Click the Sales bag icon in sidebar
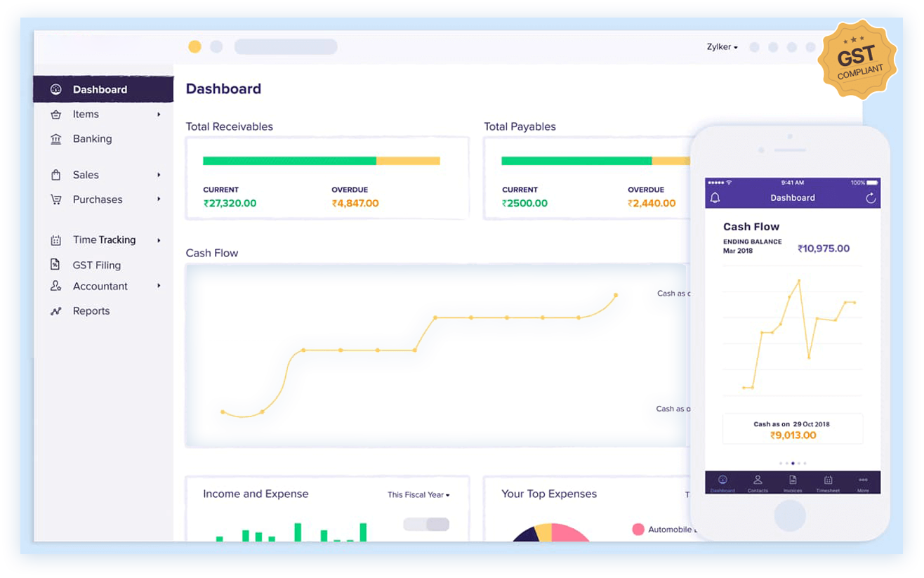Viewport: 924px width, 578px height. pyautogui.click(x=55, y=175)
